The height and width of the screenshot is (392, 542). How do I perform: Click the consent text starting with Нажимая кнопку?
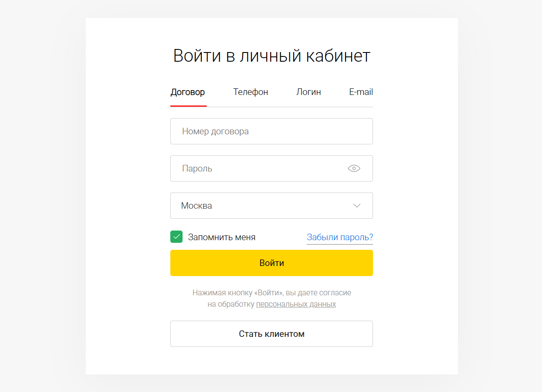point(271,298)
